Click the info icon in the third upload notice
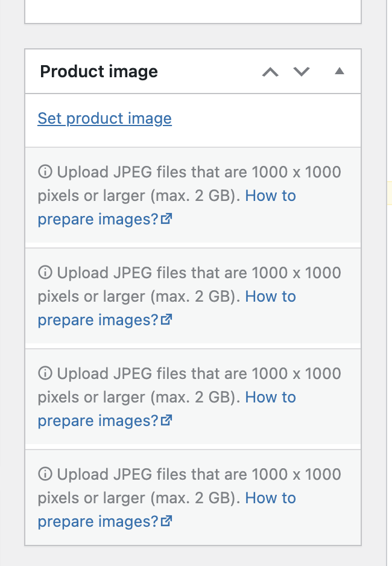Image resolution: width=392 pixels, height=566 pixels. click(45, 374)
